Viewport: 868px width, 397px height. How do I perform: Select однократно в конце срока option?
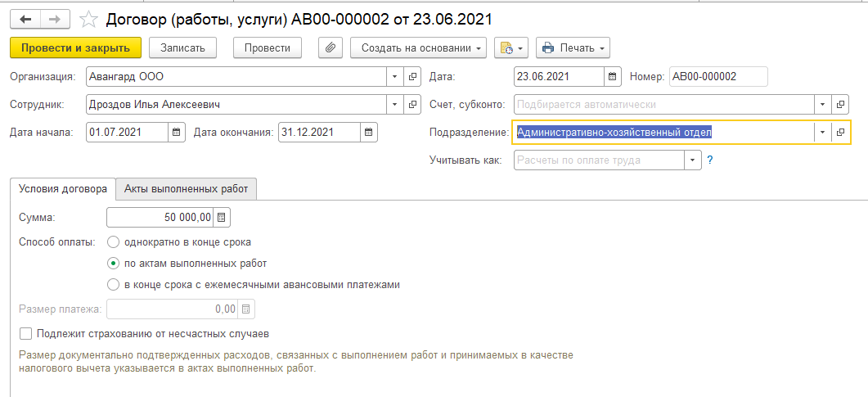click(x=180, y=242)
